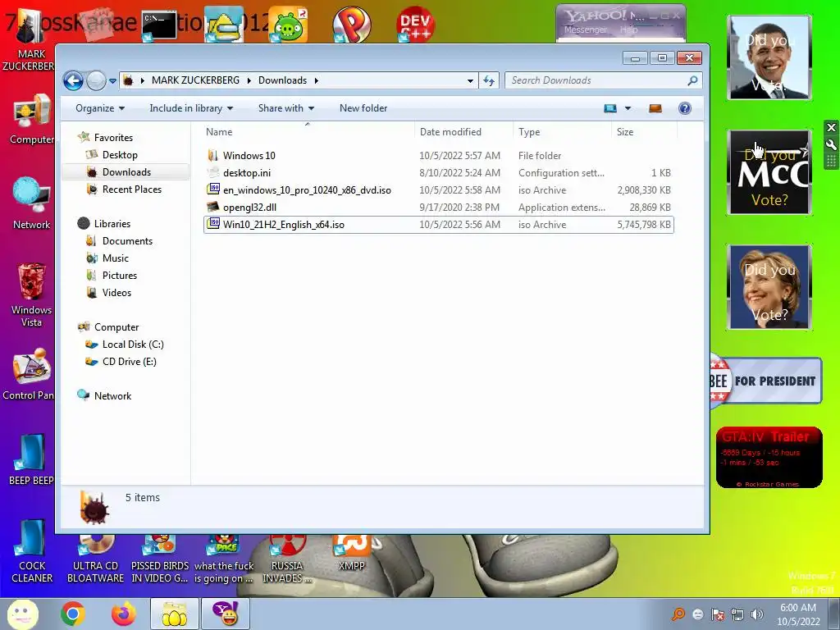Screen dimensions: 840x630
Task: Select the Win10_21H2_English_x64.iso file
Action: [x=439, y=225]
